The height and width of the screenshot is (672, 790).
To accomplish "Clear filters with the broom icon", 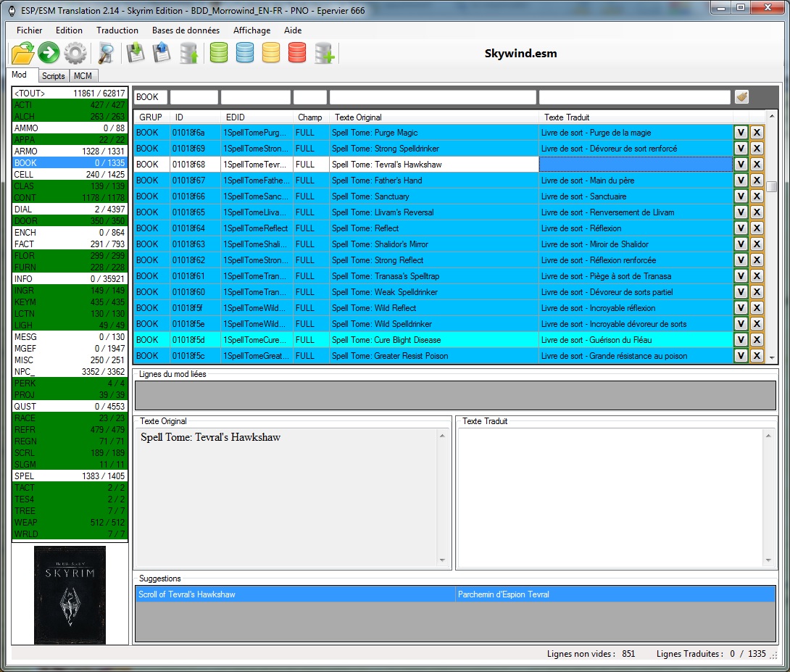I will coord(741,96).
